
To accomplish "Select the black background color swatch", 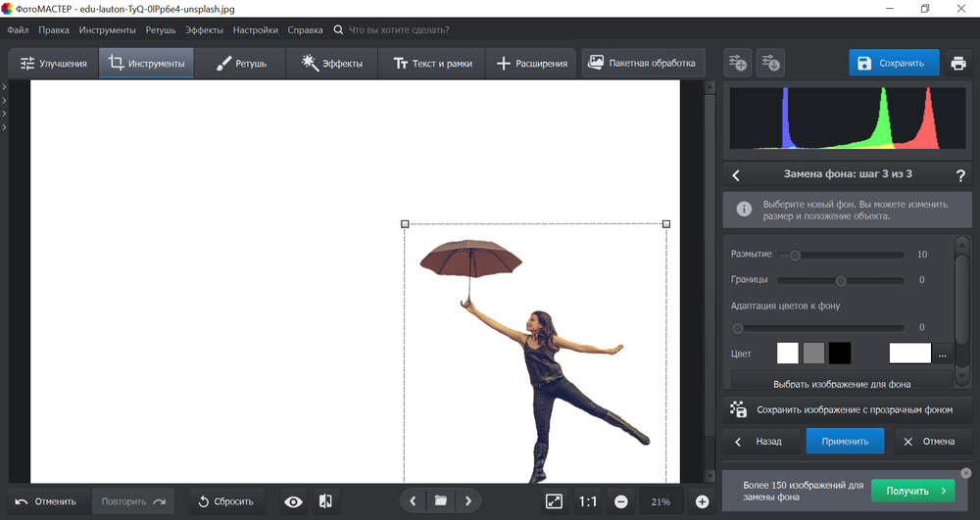I will (840, 354).
